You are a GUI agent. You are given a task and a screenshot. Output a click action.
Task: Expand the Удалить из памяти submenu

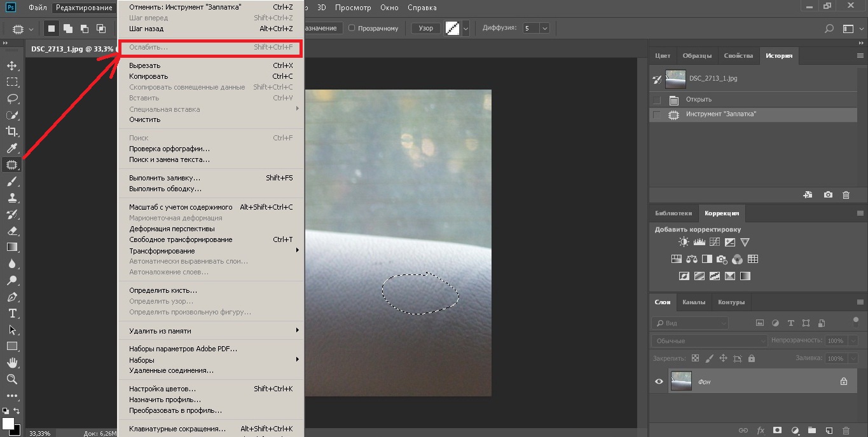tap(211, 330)
